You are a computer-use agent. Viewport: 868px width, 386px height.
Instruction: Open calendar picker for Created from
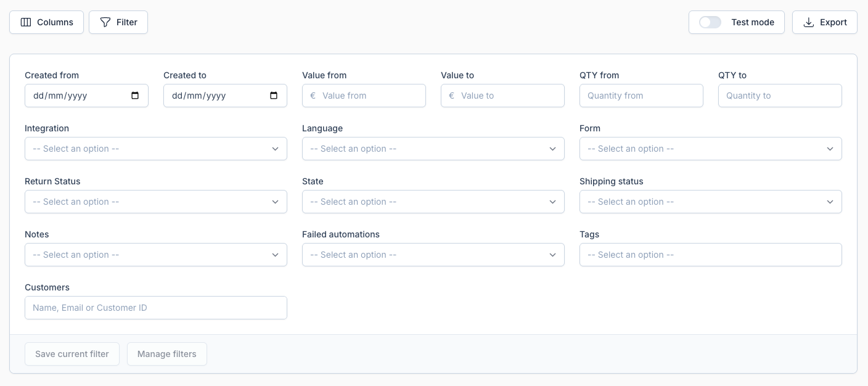tap(136, 96)
